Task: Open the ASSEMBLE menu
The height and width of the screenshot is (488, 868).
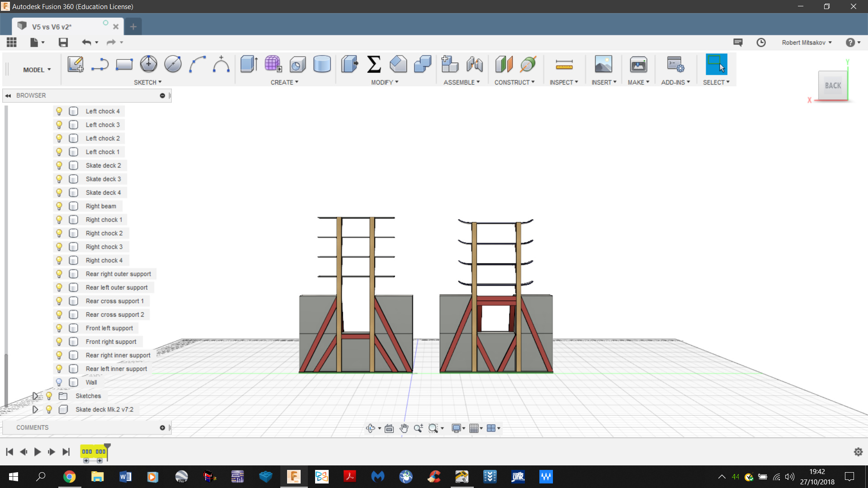Action: 462,82
